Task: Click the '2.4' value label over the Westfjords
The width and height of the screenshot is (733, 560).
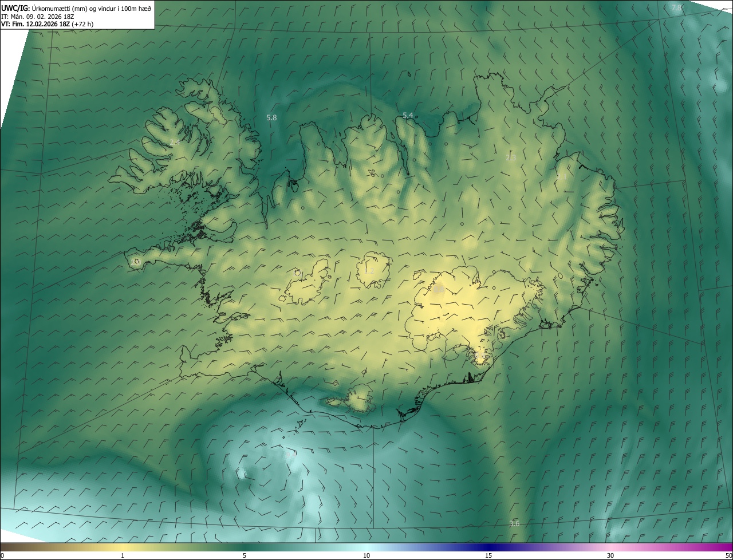Action: (x=175, y=142)
